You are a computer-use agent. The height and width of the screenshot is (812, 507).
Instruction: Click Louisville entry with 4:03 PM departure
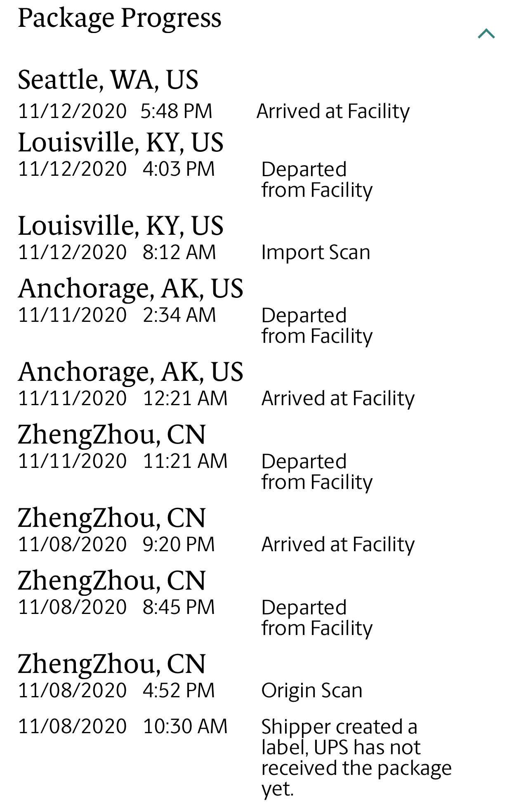click(x=120, y=142)
